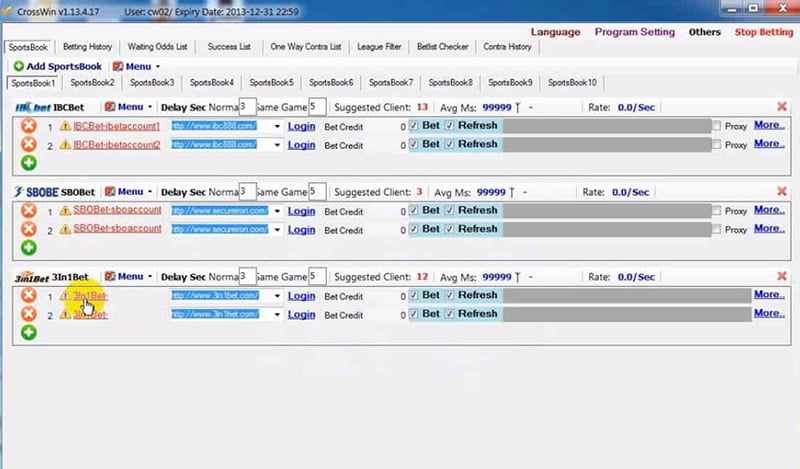
Task: Select the SportsBook2 tab
Action: [x=92, y=82]
